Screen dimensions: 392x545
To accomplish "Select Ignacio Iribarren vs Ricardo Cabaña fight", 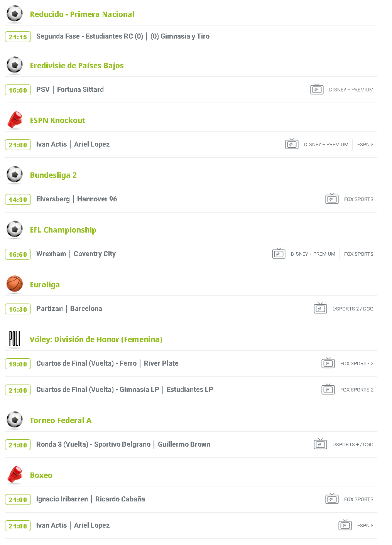I will tap(91, 499).
